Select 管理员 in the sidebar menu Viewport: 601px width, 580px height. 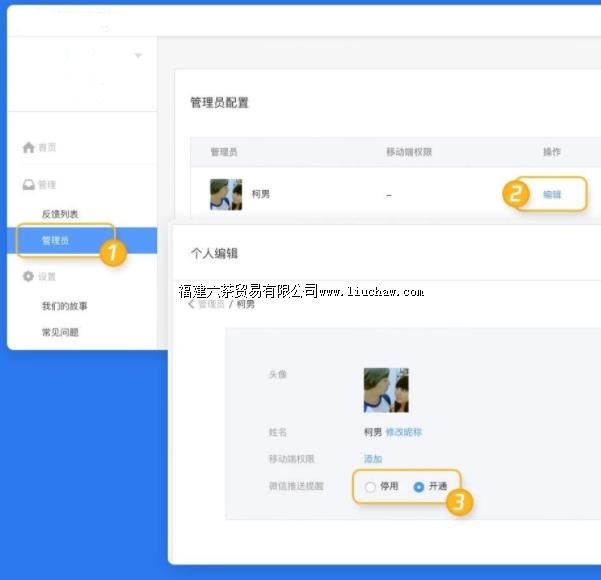click(x=55, y=241)
